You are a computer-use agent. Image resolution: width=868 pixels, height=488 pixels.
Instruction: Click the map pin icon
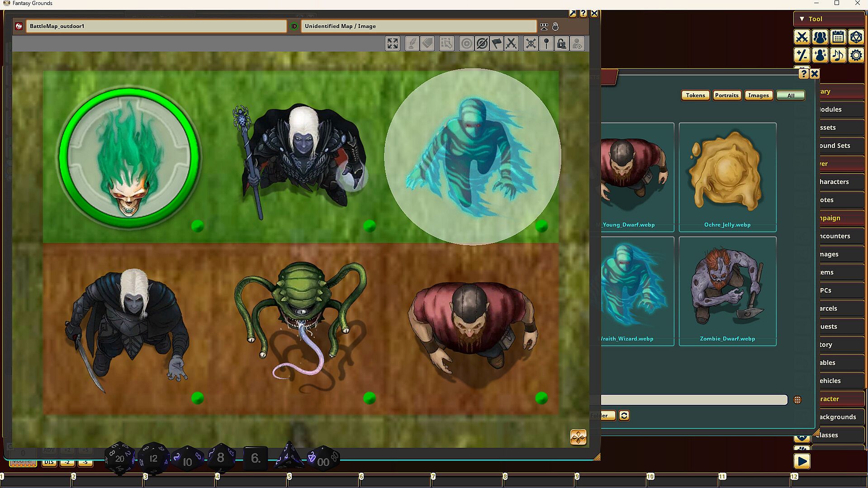(546, 43)
